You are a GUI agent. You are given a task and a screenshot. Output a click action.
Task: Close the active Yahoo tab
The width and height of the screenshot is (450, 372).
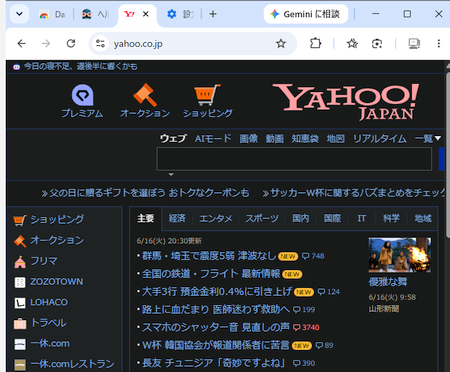(146, 14)
